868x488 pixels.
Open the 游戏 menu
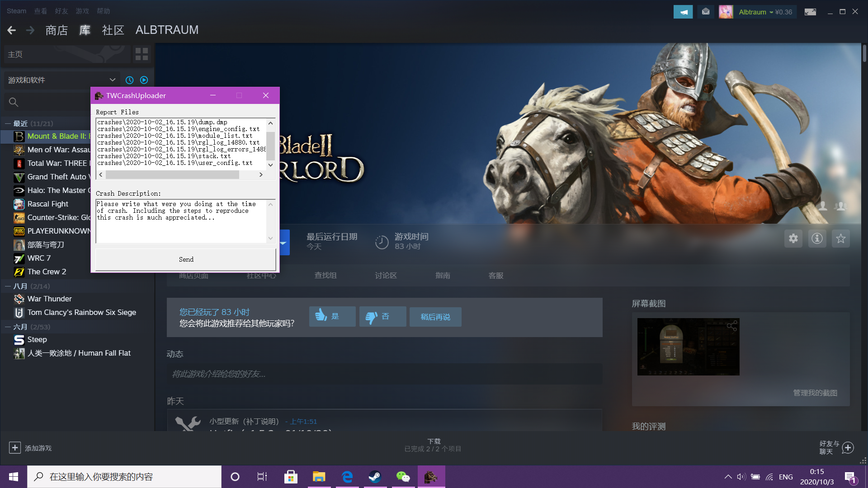(82, 11)
